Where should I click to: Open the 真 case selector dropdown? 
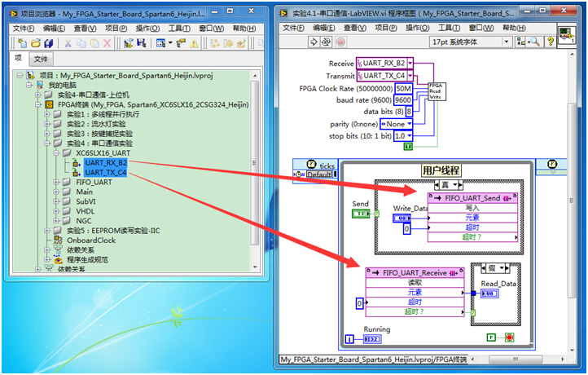(x=455, y=185)
